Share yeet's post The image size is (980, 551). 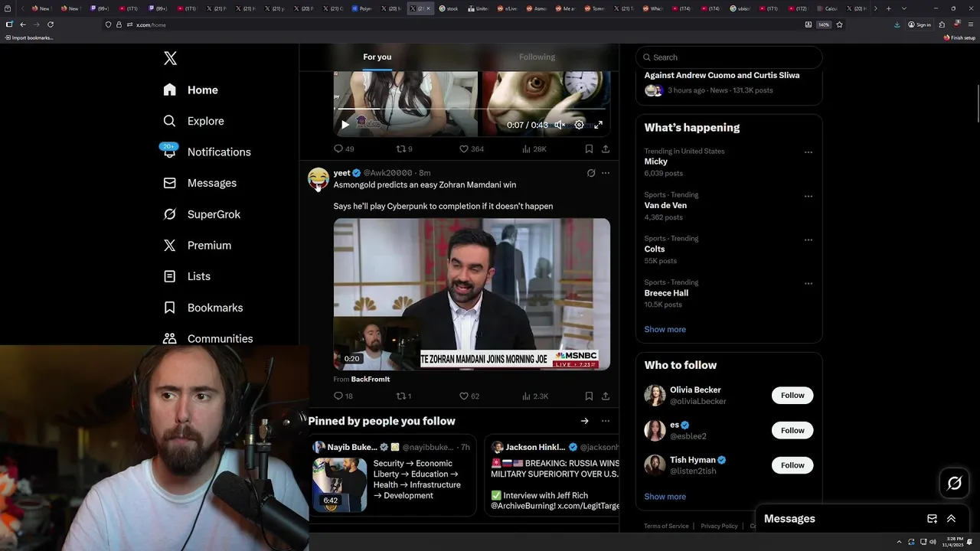click(606, 396)
